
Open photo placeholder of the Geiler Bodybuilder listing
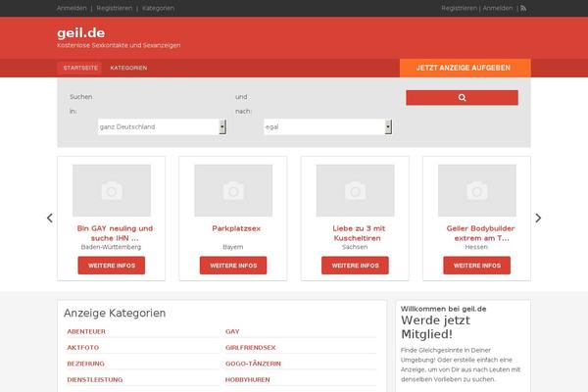click(477, 190)
